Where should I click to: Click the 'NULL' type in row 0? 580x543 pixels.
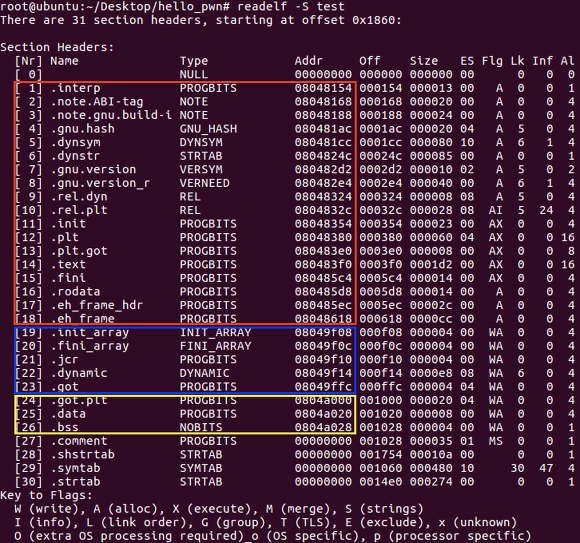pos(194,74)
